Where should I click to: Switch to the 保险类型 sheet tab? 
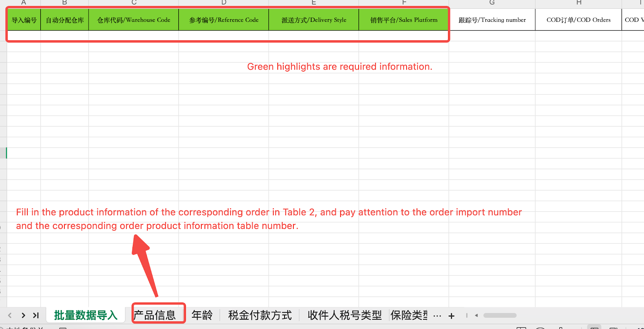pyautogui.click(x=409, y=315)
